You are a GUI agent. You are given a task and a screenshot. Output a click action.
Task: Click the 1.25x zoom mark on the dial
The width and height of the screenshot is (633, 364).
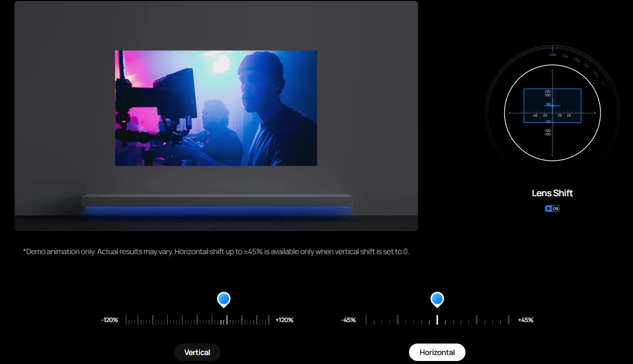click(552, 54)
